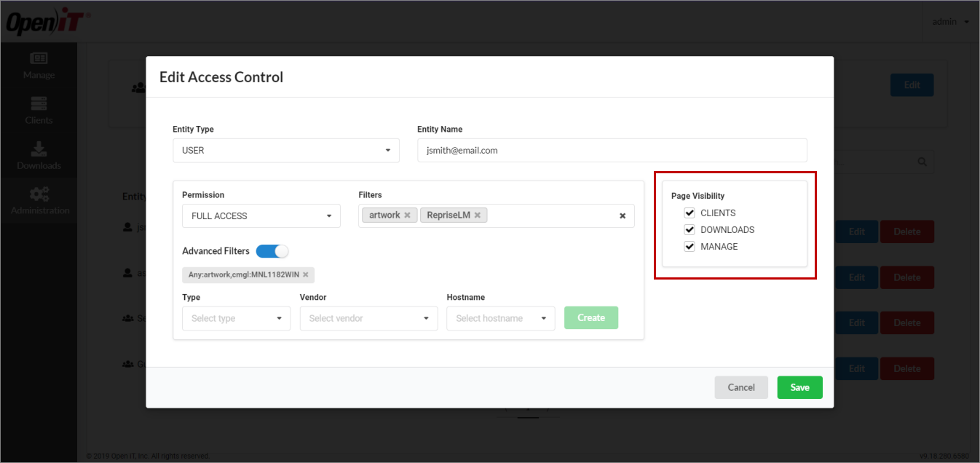Expand the Select vendor dropdown

368,318
